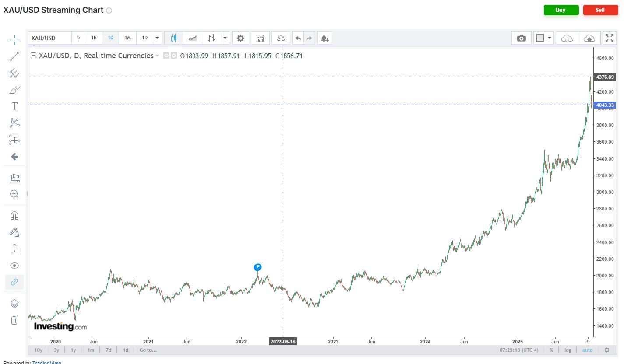Open series format settings in legend
Image resolution: width=624 pixels, height=364 pixels.
173,56
